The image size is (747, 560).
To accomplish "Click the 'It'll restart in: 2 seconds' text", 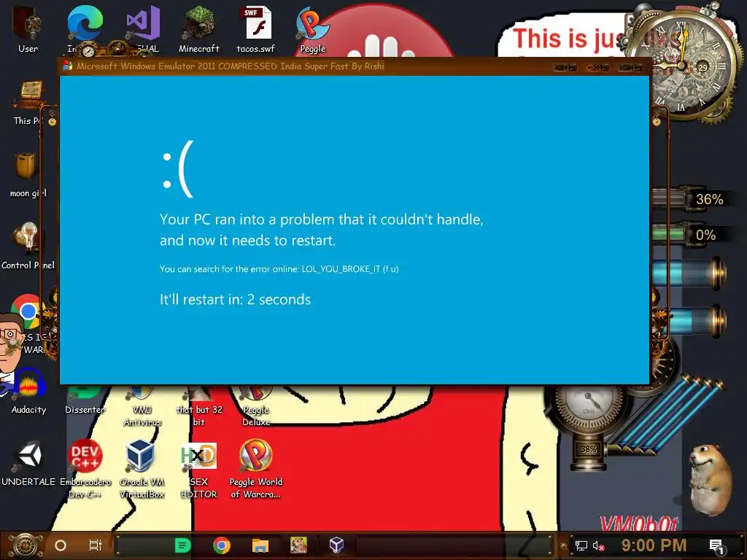I will [235, 300].
